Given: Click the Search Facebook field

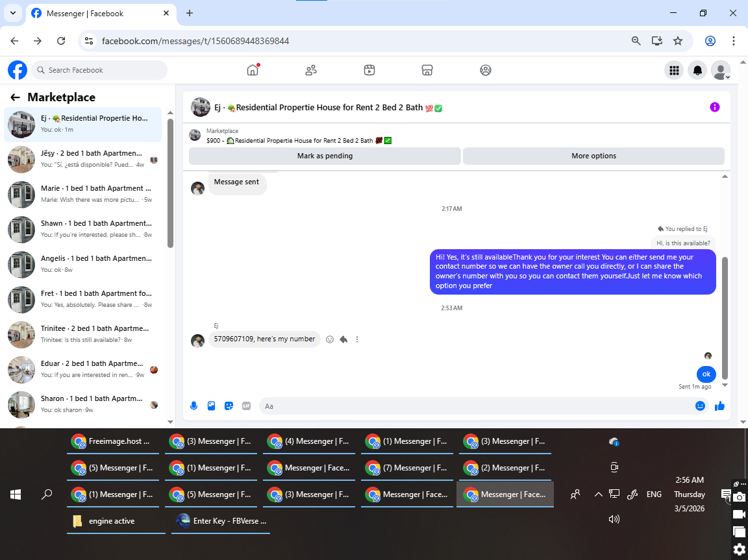Looking at the screenshot, I should click(100, 70).
